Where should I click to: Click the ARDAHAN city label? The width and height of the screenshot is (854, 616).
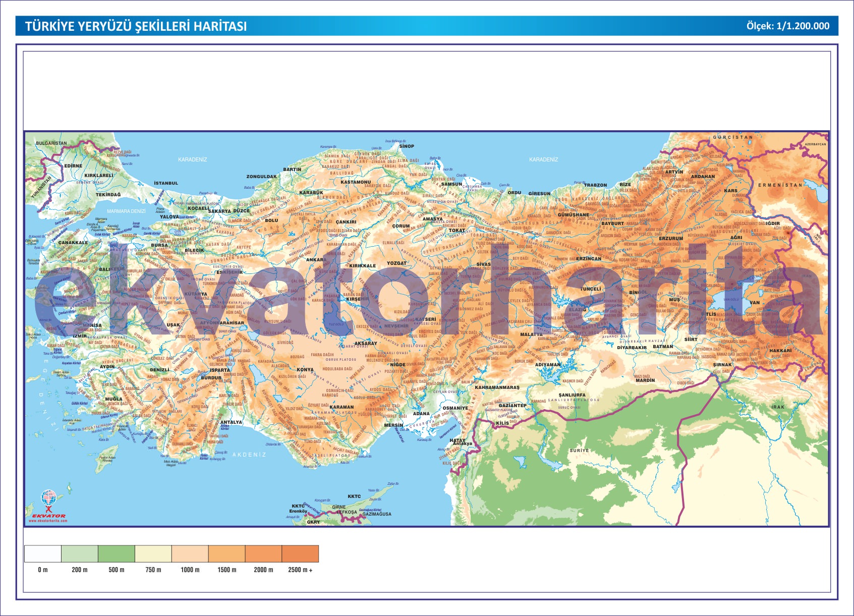(x=703, y=177)
